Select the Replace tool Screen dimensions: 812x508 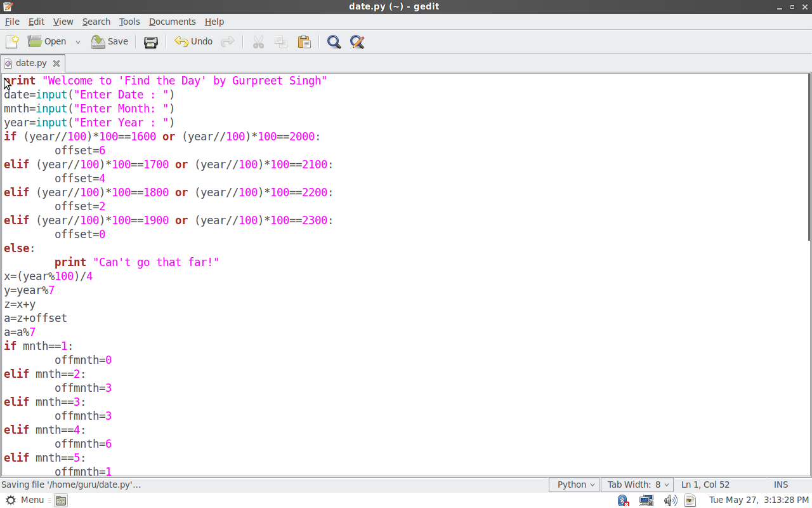[x=357, y=42]
